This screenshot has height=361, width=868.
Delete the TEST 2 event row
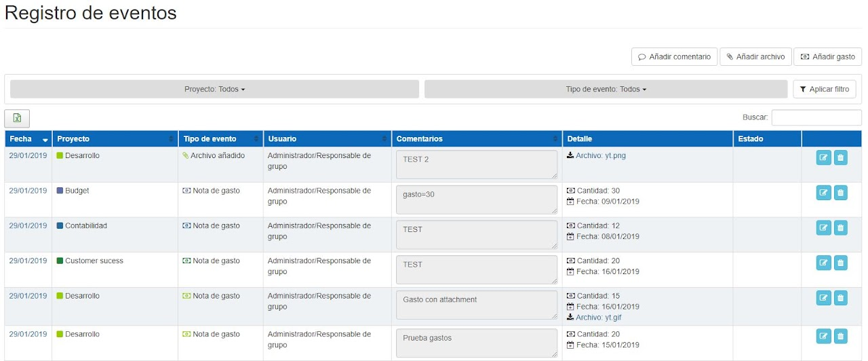coord(840,157)
